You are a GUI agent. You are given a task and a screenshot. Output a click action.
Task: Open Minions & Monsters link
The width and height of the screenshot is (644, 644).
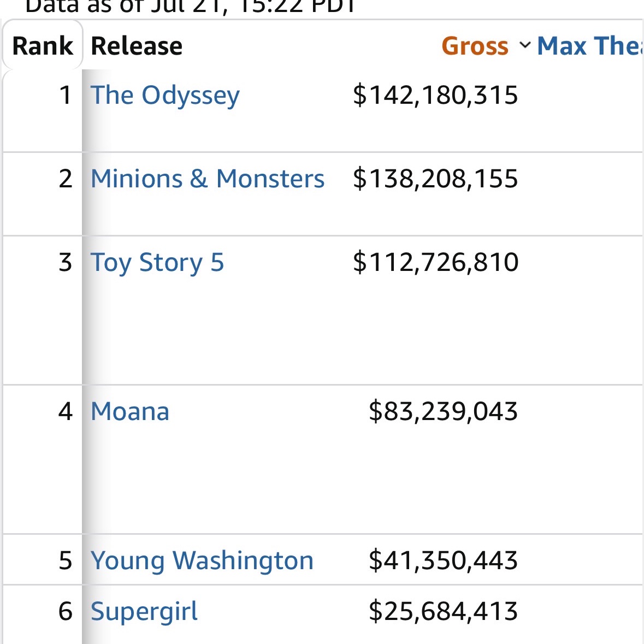[208, 179]
